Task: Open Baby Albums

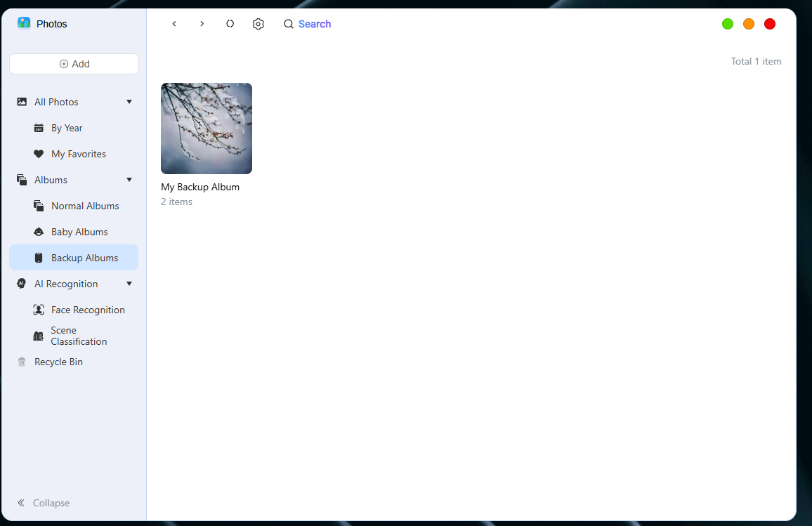Action: coord(79,232)
